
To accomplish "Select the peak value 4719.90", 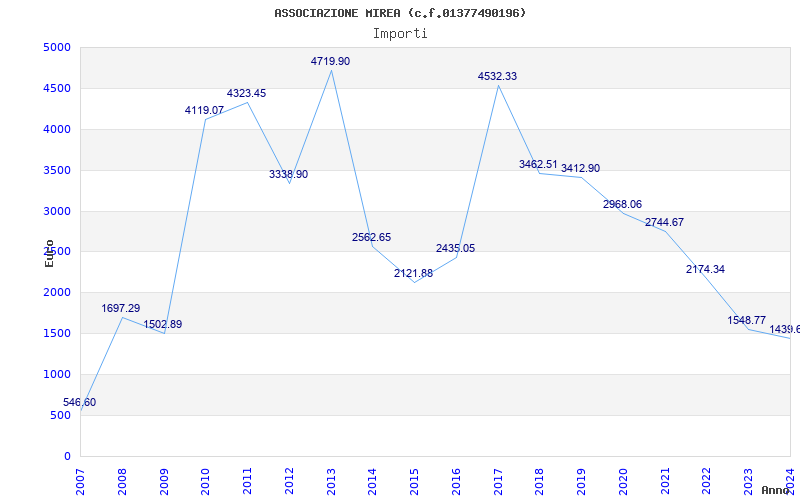I will 330,61.
